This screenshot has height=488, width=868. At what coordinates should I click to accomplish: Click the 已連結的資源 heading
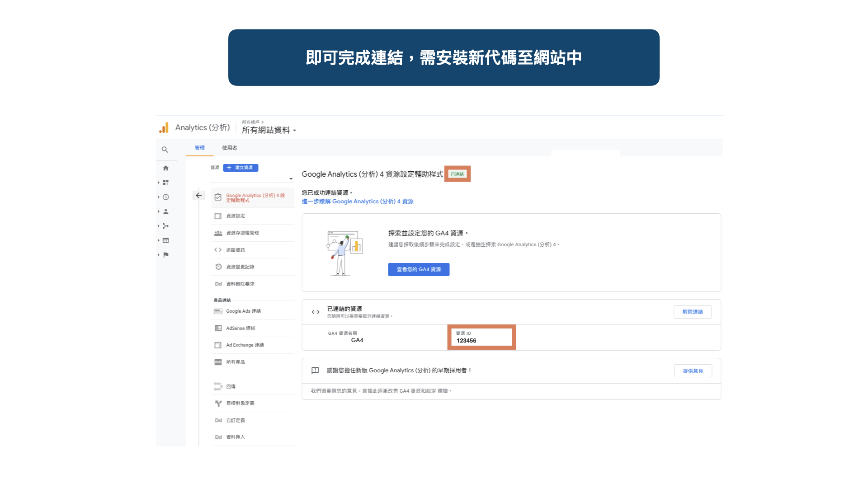(344, 309)
